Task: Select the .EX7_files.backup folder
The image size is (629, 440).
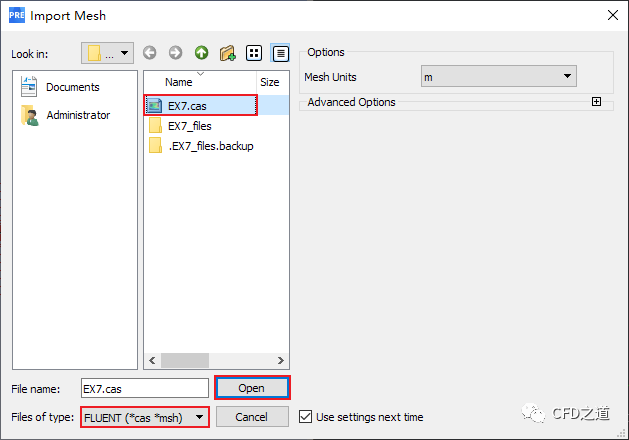Action: click(x=201, y=146)
